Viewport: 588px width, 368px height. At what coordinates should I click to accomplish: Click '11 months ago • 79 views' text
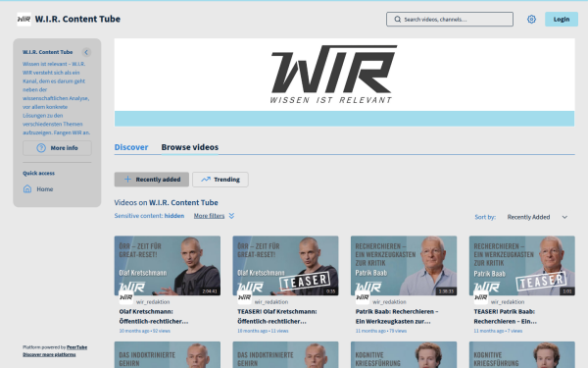pyautogui.click(x=381, y=331)
